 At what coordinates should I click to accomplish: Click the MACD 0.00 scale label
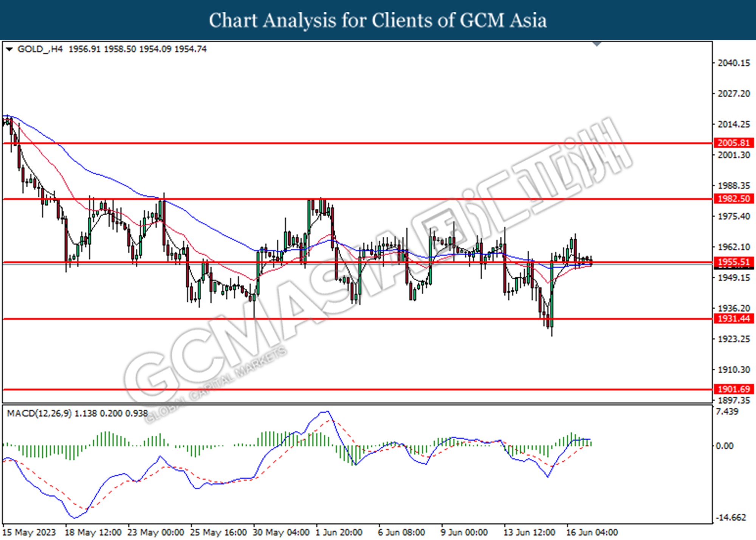[x=725, y=446]
